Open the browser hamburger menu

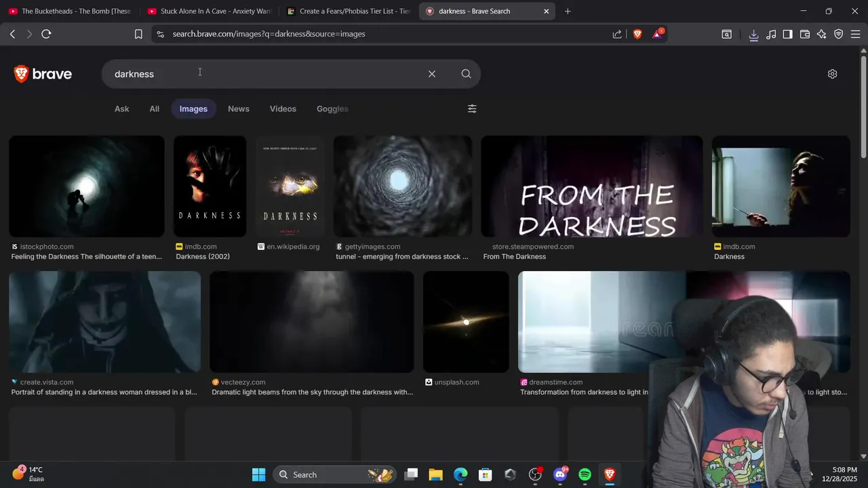tap(855, 34)
